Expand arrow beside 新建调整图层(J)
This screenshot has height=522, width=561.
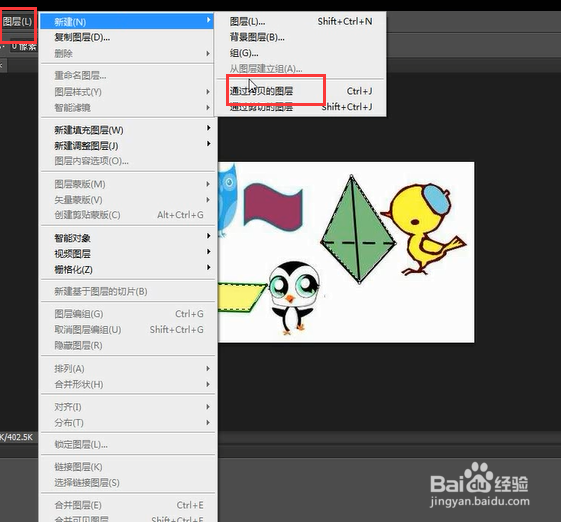tap(208, 143)
